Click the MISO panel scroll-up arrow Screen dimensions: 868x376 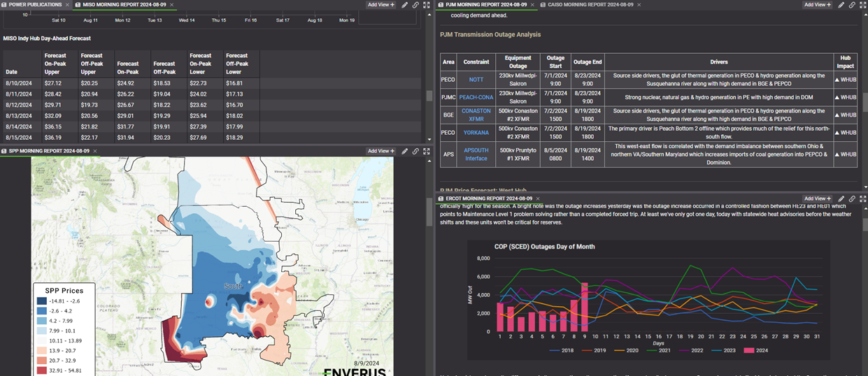pyautogui.click(x=429, y=14)
